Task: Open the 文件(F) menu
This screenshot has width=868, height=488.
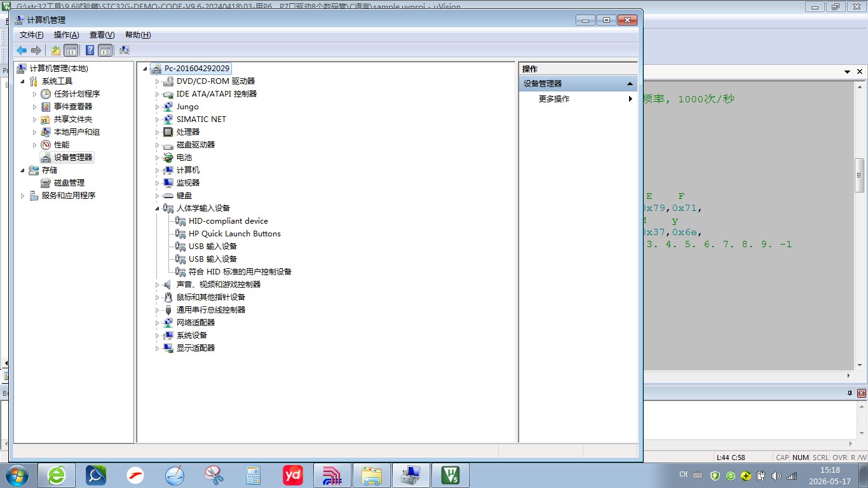Action: coord(32,35)
